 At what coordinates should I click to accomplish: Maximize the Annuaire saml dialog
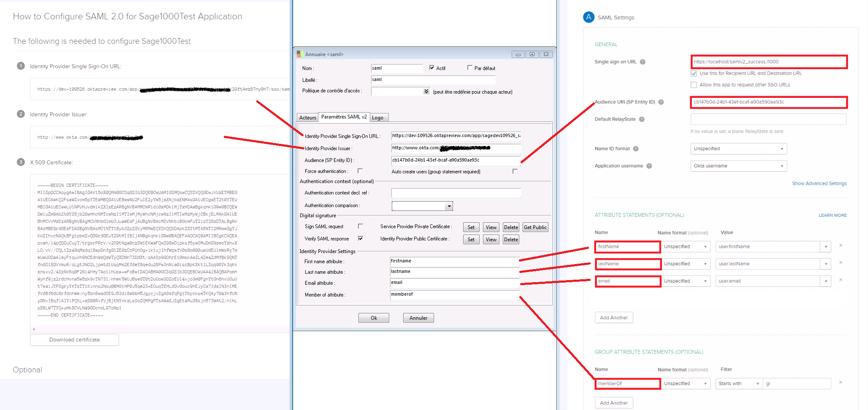click(x=532, y=54)
